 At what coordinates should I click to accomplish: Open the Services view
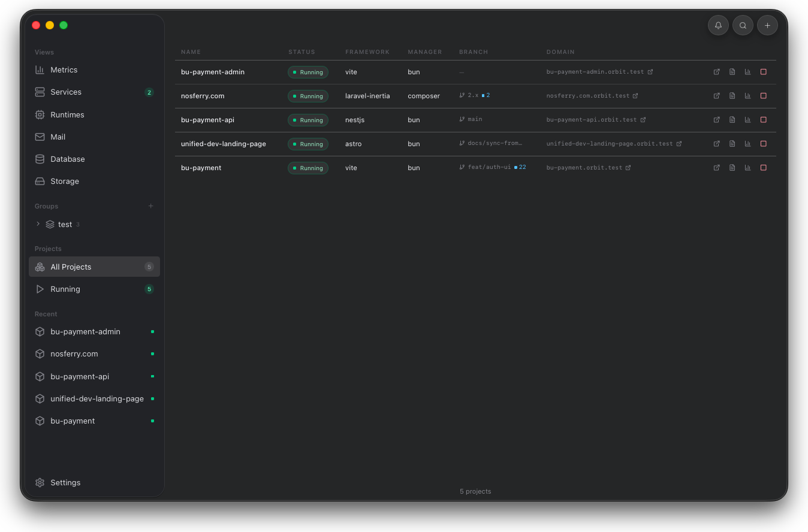(94, 92)
